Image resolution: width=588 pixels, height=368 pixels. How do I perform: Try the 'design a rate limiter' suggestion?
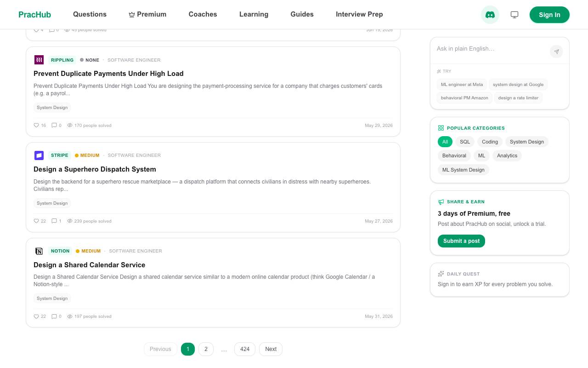click(x=518, y=98)
